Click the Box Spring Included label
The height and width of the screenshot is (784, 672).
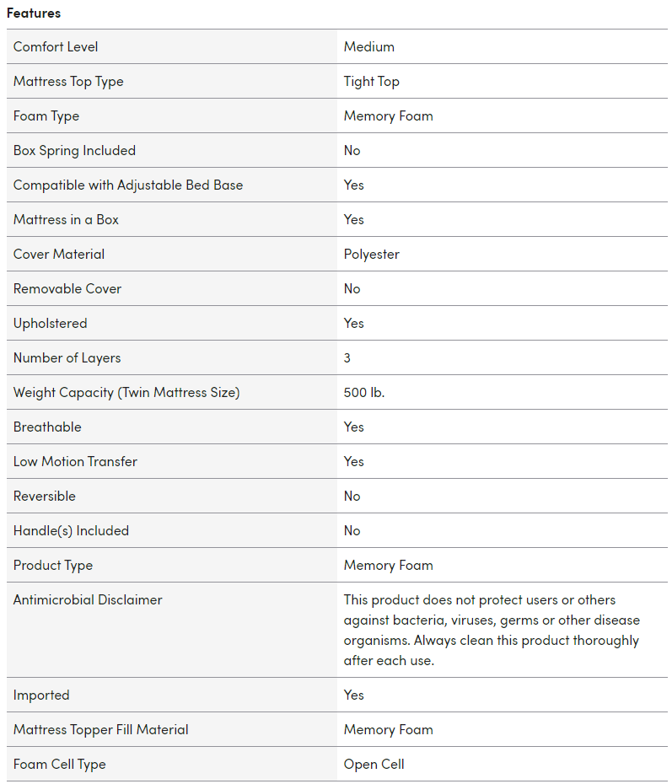click(74, 151)
